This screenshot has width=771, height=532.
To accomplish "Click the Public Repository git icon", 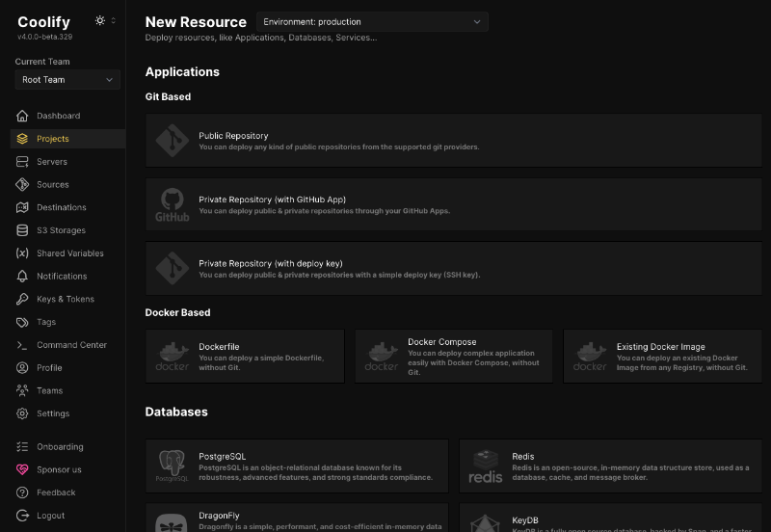I will pos(173,141).
